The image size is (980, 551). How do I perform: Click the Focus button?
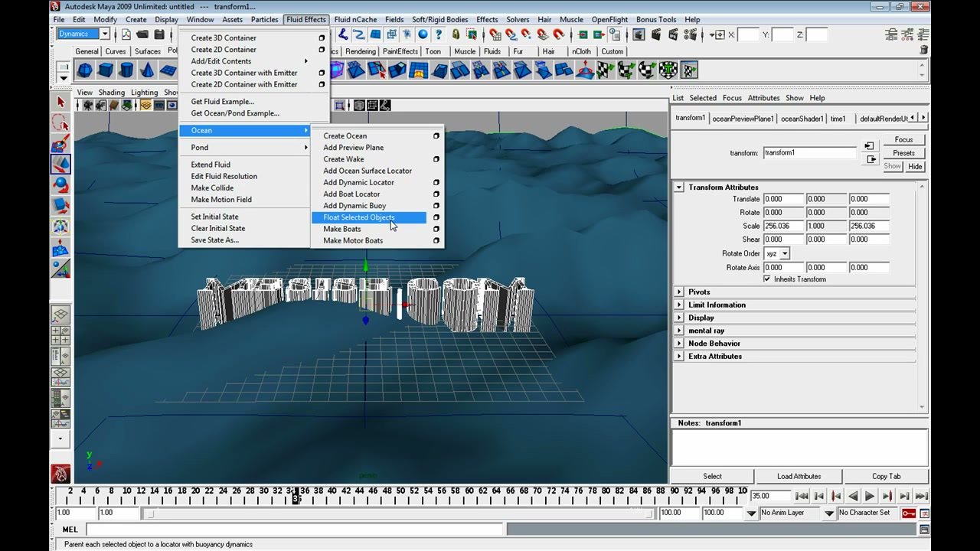903,140
